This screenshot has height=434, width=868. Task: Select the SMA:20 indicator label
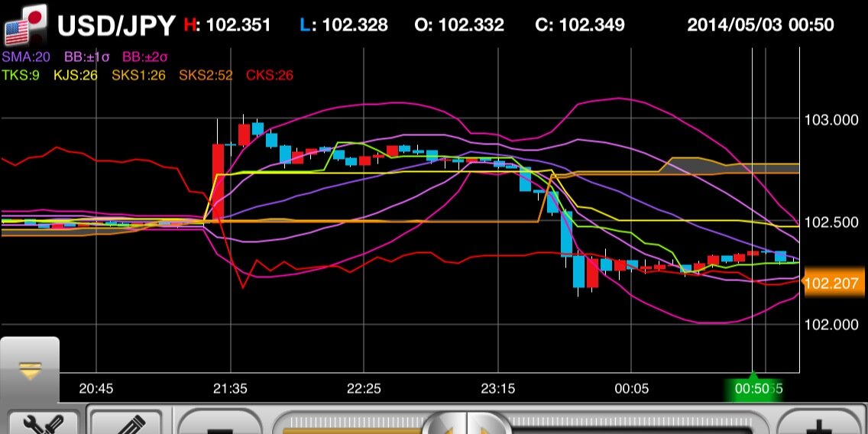pos(25,57)
